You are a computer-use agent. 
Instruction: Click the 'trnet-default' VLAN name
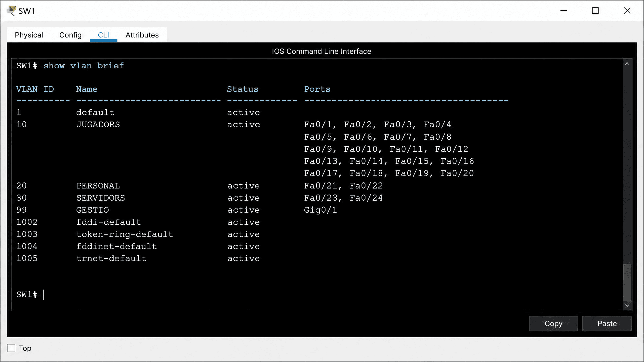click(111, 258)
